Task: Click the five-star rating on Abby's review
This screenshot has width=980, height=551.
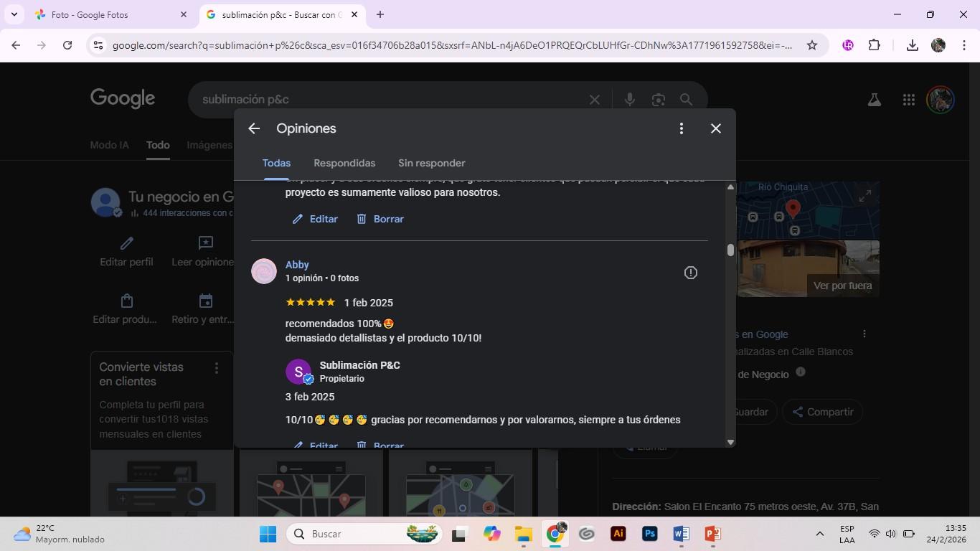Action: pyautogui.click(x=310, y=302)
